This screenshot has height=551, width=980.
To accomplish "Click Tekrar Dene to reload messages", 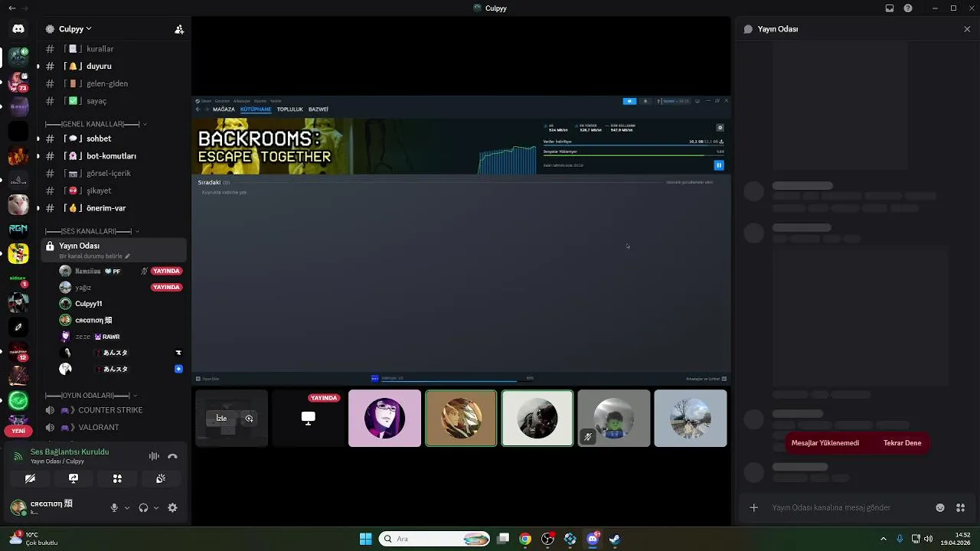I will [x=902, y=443].
